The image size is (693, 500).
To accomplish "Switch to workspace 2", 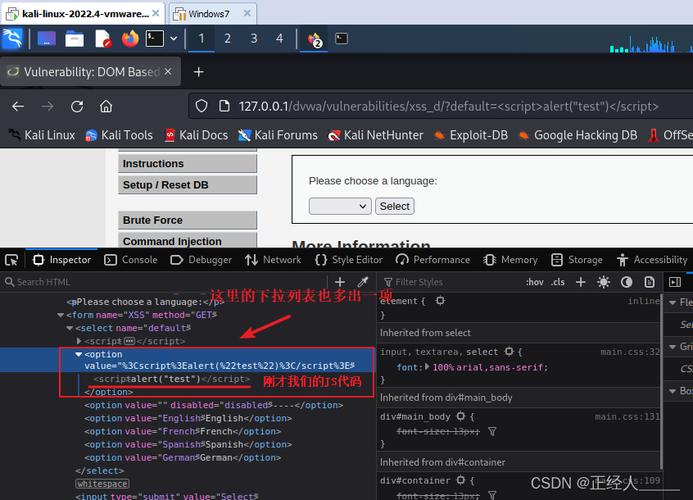I will coord(227,39).
